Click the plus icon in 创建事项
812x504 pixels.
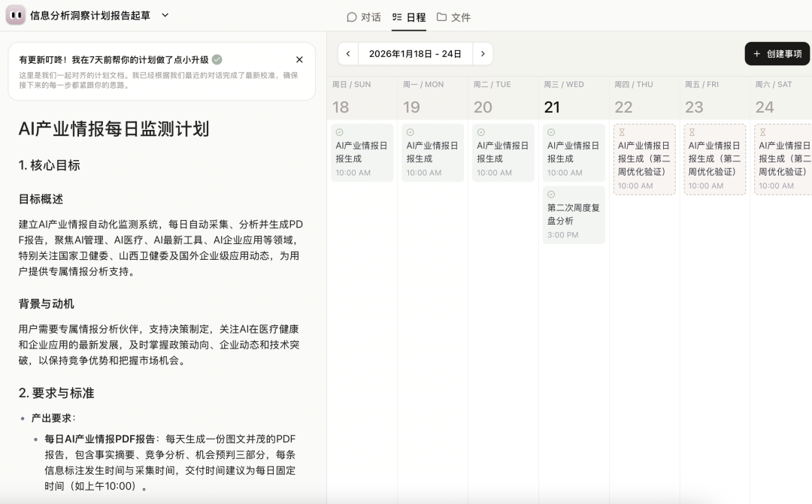(x=756, y=54)
